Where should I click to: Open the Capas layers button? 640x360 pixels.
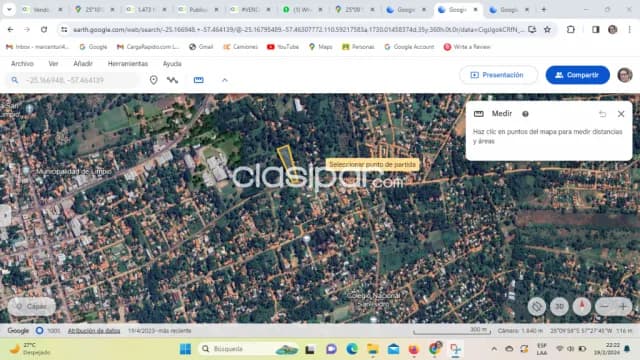(x=32, y=307)
